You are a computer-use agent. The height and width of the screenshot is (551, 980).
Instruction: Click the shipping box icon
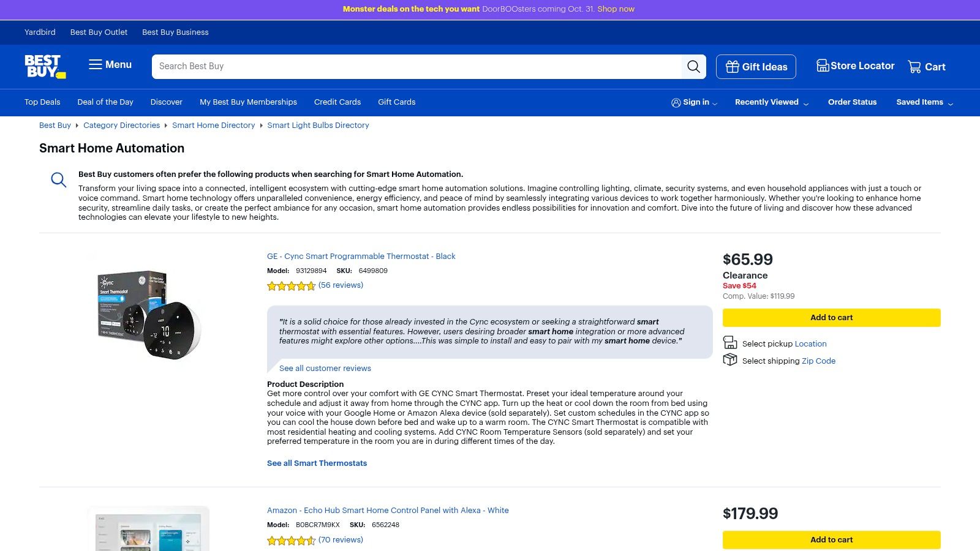tap(730, 360)
